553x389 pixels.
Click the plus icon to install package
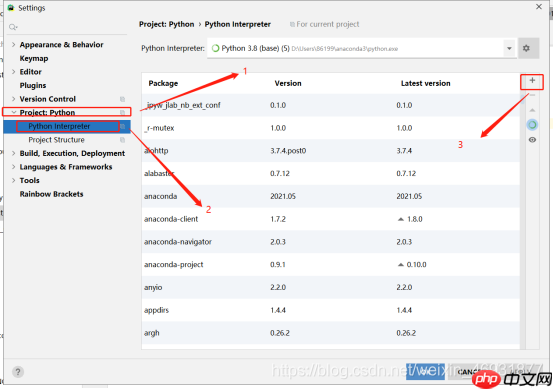click(532, 81)
